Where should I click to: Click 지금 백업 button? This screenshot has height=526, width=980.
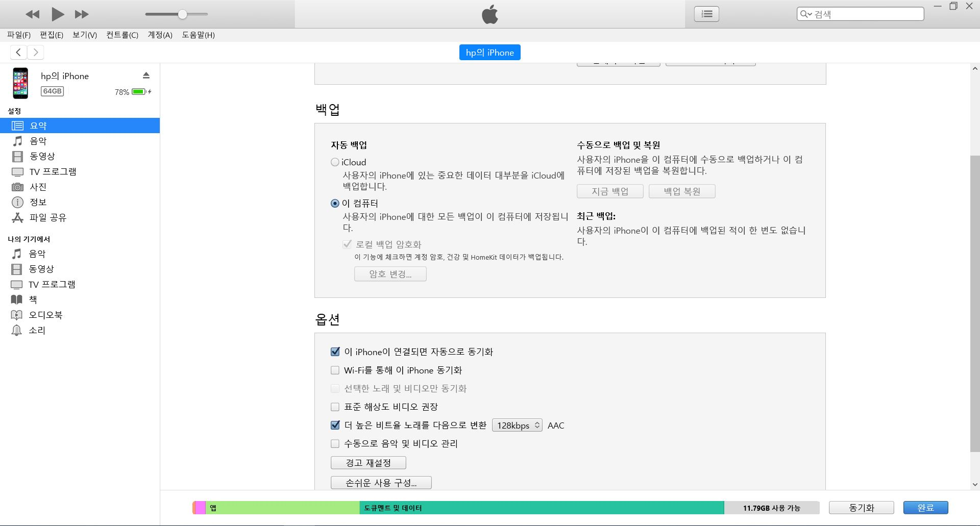pyautogui.click(x=610, y=191)
